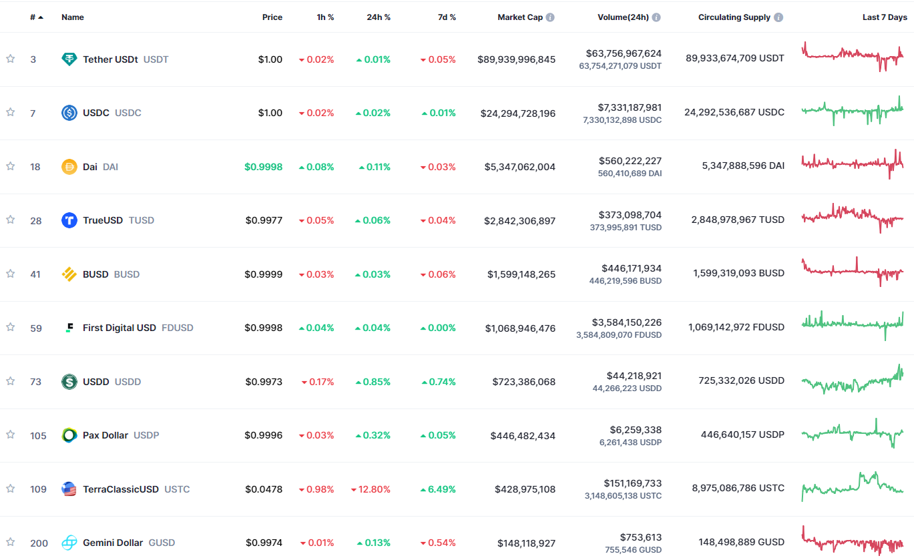Click the BUSD volume $446,171,934

click(631, 268)
